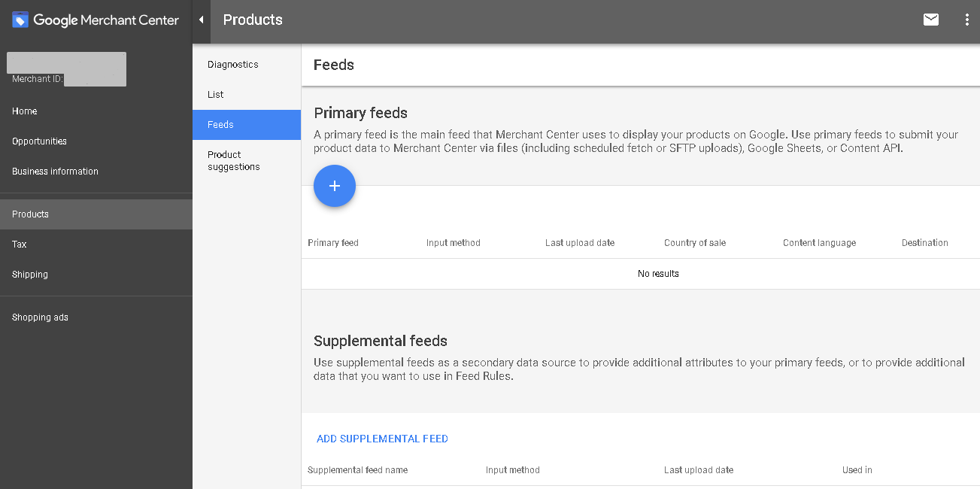Click the Primary feed column header
980x489 pixels.
coord(333,243)
